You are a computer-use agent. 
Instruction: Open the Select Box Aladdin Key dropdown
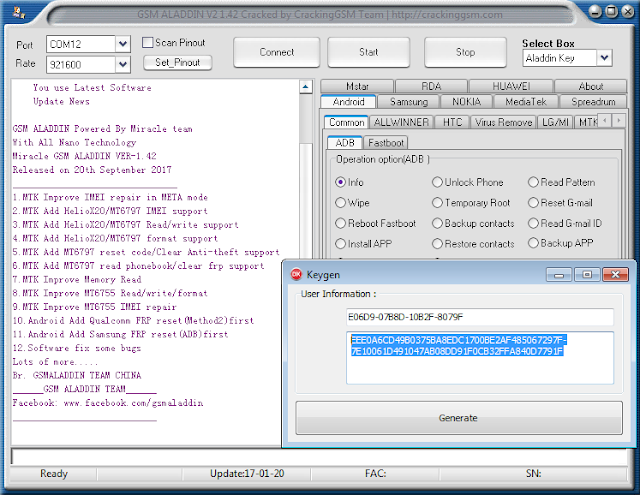pos(604,58)
